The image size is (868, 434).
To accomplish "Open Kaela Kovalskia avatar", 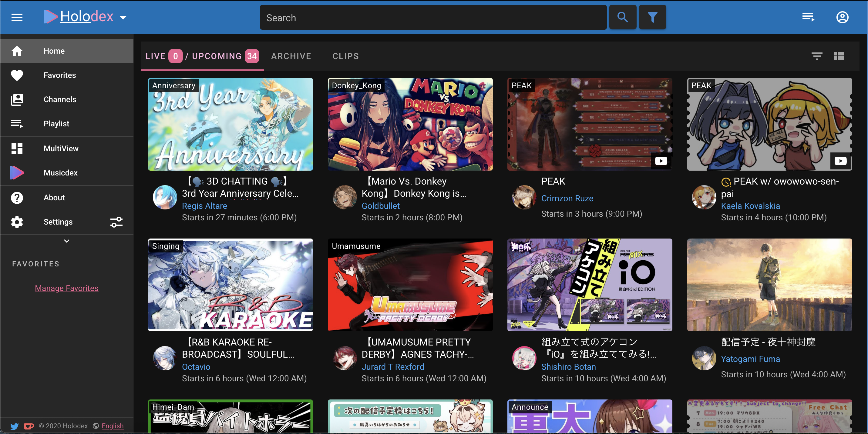I will 704,197.
